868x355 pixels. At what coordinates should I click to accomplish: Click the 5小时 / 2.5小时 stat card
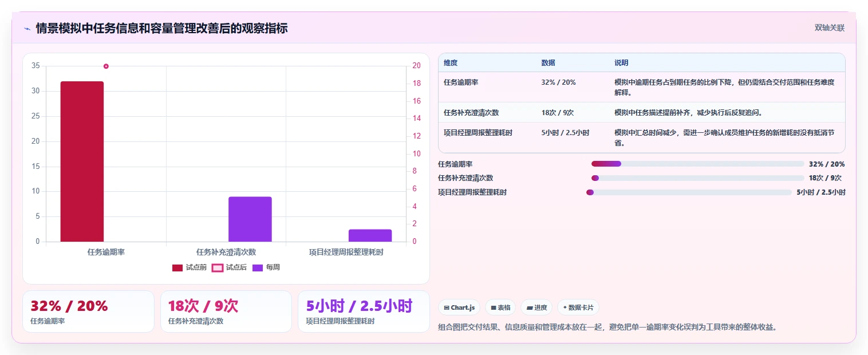[x=364, y=311]
